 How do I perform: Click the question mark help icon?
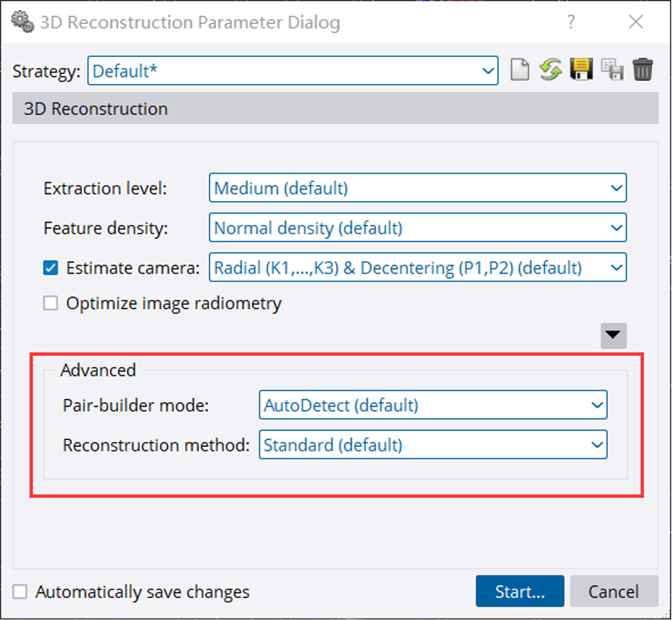[571, 22]
